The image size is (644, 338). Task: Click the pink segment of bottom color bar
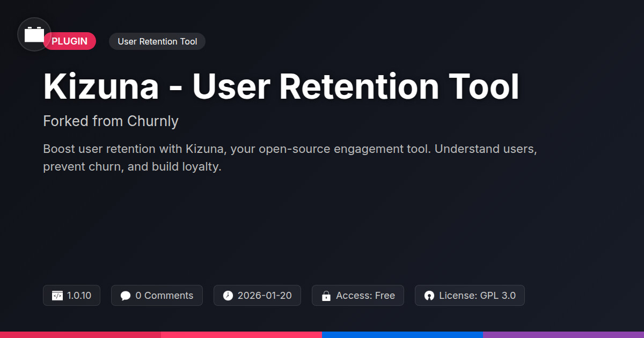[x=241, y=334]
